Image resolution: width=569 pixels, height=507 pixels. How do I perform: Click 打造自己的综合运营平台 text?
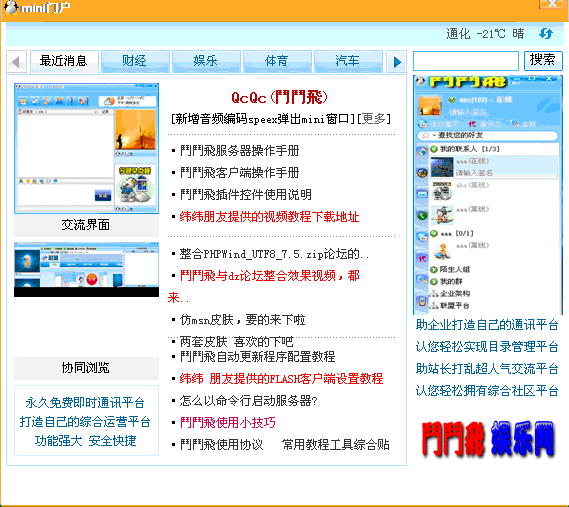pos(85,422)
